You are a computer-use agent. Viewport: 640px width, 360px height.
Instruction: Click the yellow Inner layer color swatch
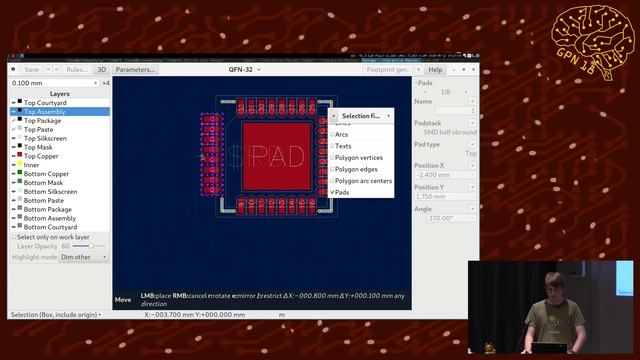tap(20, 164)
